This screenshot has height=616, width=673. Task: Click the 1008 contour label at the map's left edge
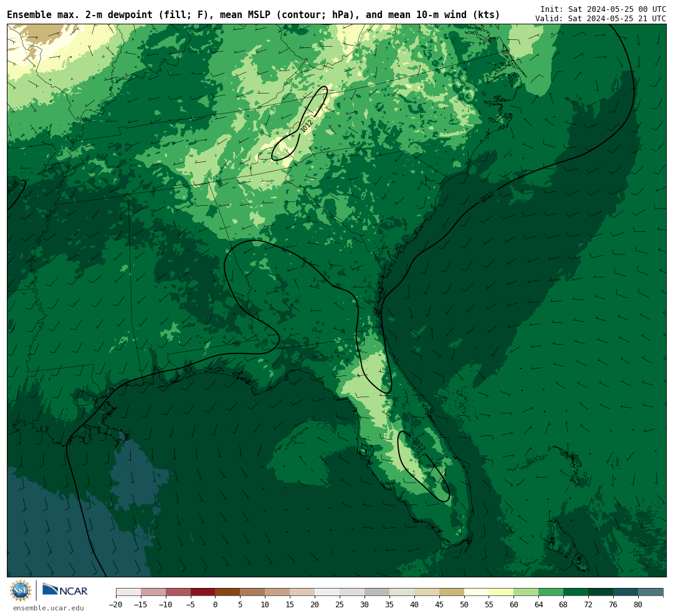(x=13, y=187)
